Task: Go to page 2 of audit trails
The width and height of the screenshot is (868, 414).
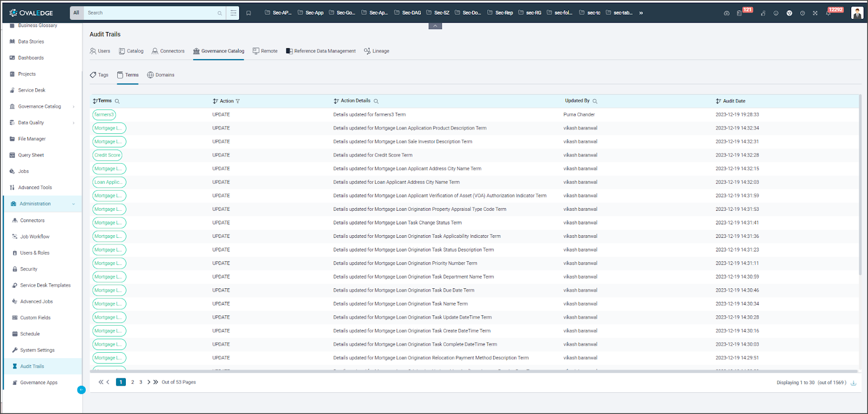Action: [x=132, y=382]
